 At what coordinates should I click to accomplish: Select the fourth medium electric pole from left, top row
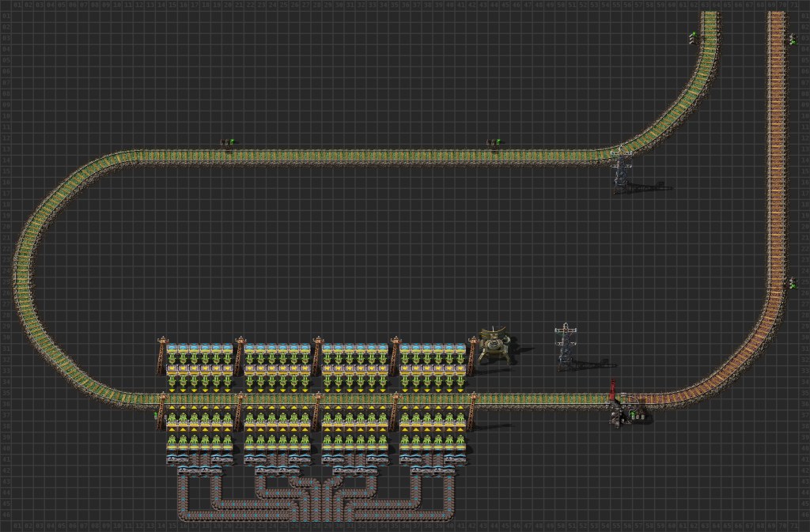pyautogui.click(x=394, y=356)
